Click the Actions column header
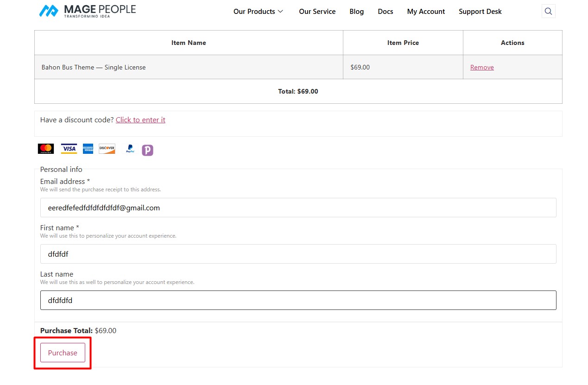The image size is (588, 385). 512,43
